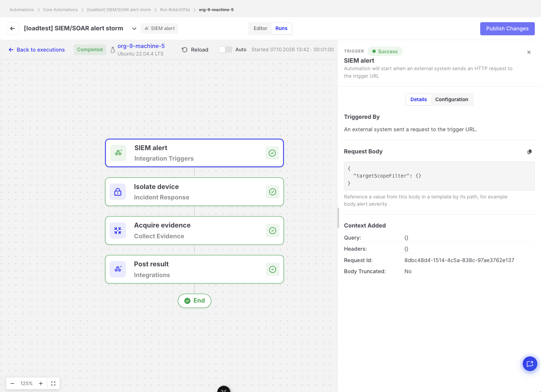Open Core Automations breadcrumb
This screenshot has width=541, height=392.
pyautogui.click(x=60, y=10)
